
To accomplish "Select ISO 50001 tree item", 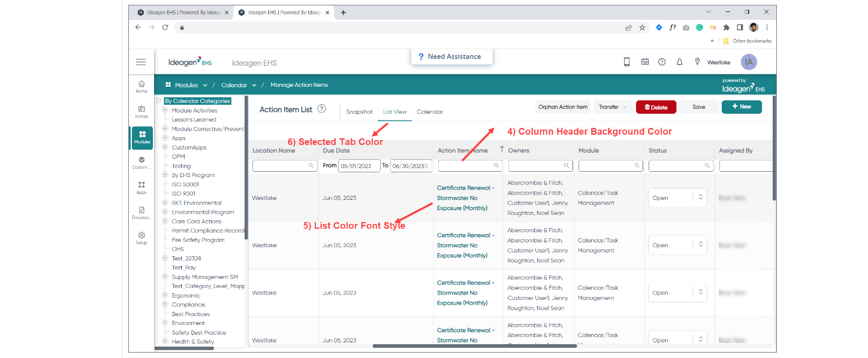I will [x=185, y=184].
